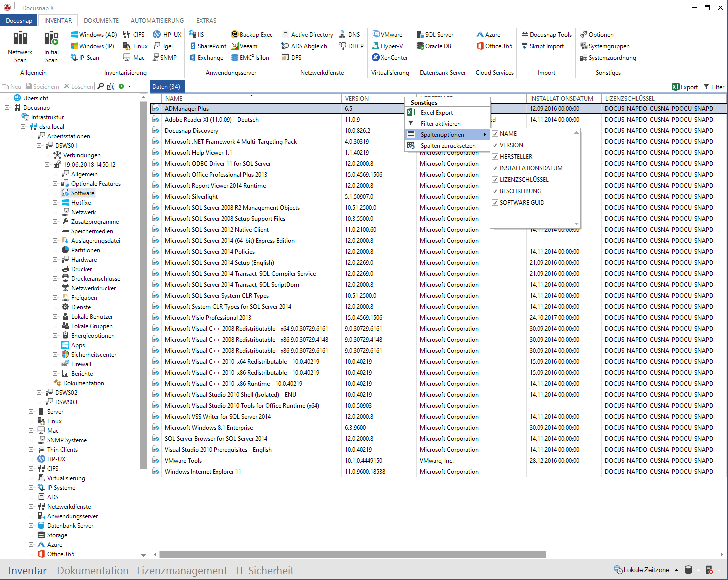Click the horizontal scrollbar of the data table

tap(352, 554)
